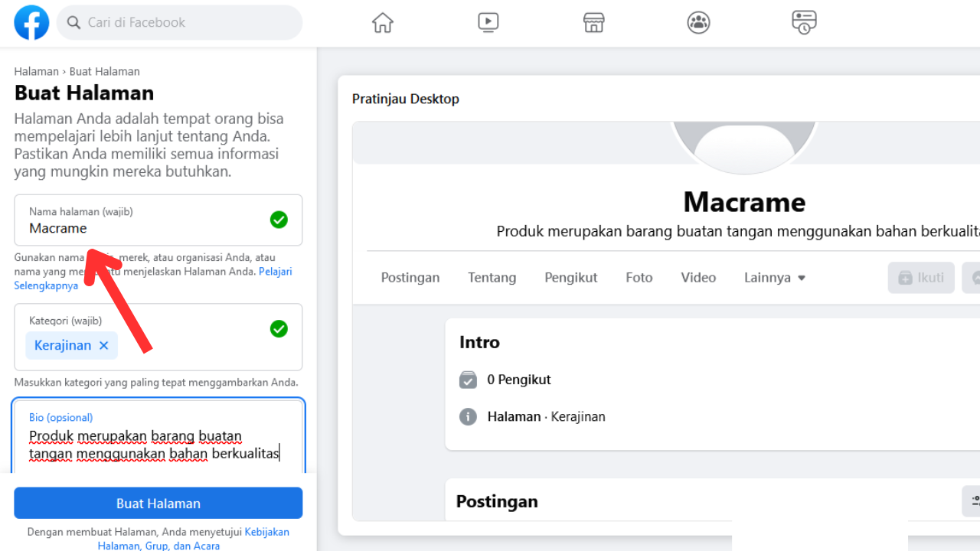Open the Home (Beranda) icon
Screen dimensions: 980x551
coord(383,23)
